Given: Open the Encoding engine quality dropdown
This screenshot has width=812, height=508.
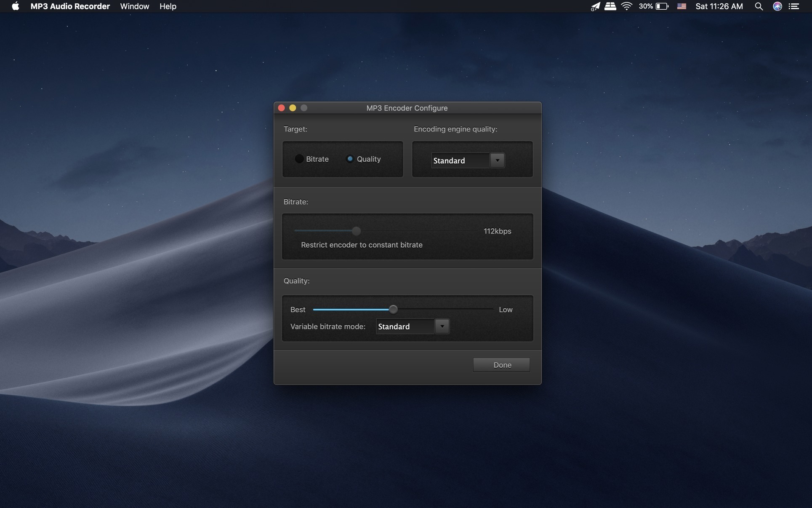Looking at the screenshot, I should 497,160.
